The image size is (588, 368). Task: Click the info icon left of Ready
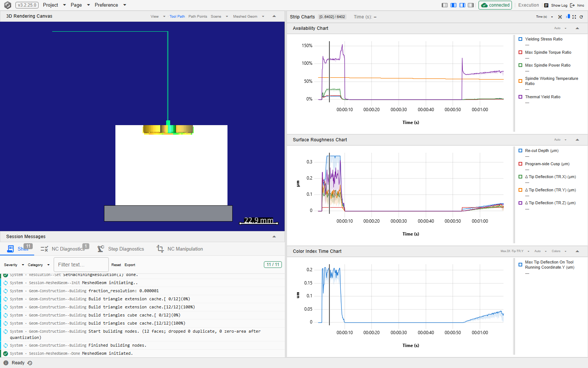pos(6,363)
